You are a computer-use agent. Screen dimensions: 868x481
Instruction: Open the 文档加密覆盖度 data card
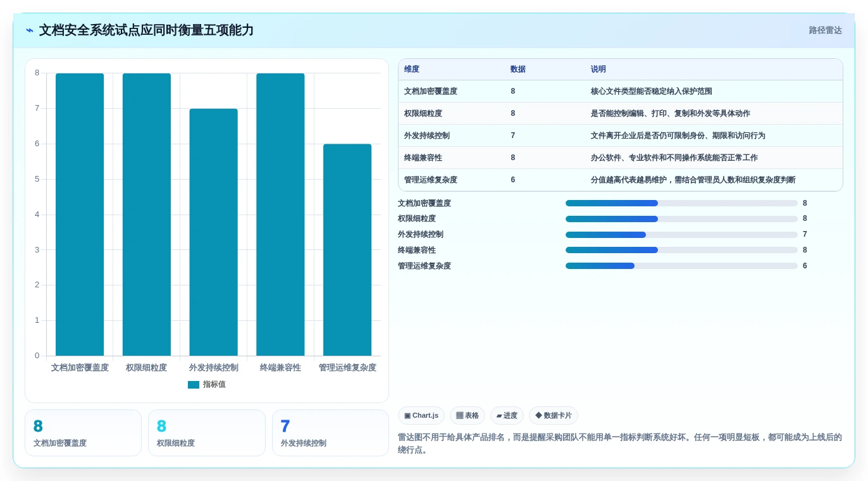[x=83, y=433]
